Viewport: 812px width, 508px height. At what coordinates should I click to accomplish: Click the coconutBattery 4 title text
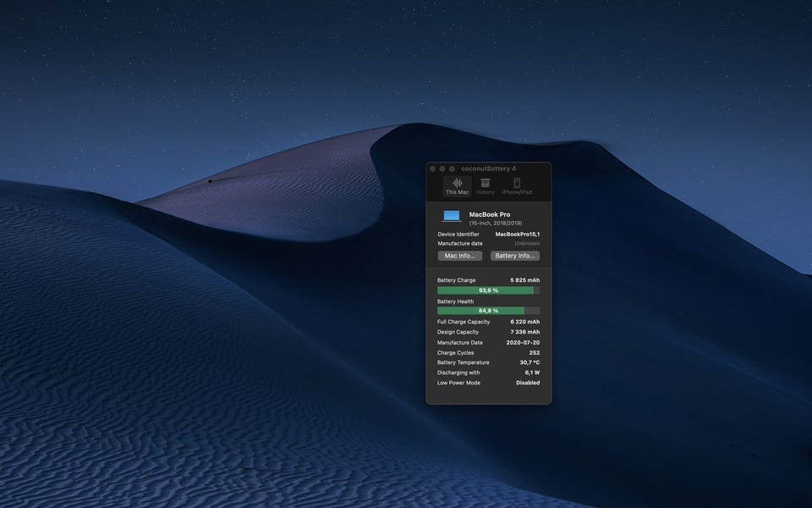(488, 168)
